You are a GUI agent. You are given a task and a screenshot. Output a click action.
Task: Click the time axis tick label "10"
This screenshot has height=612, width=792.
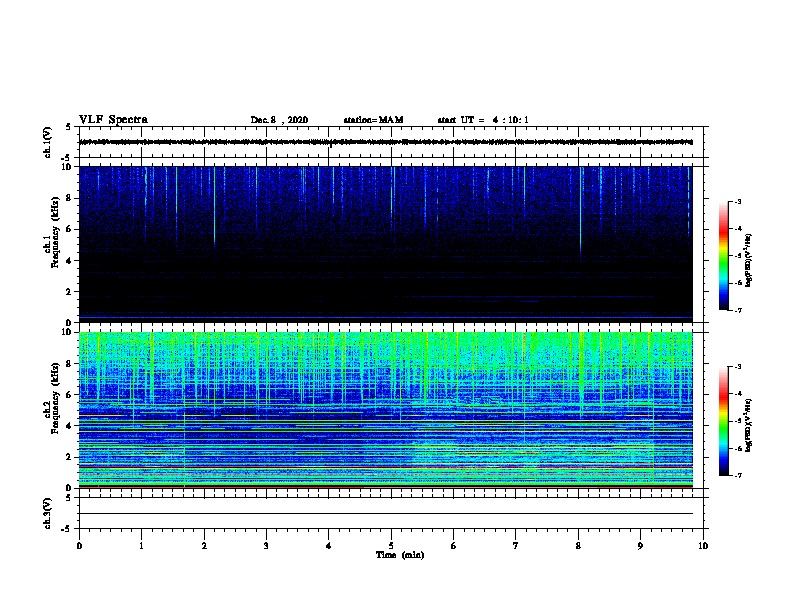pos(703,546)
